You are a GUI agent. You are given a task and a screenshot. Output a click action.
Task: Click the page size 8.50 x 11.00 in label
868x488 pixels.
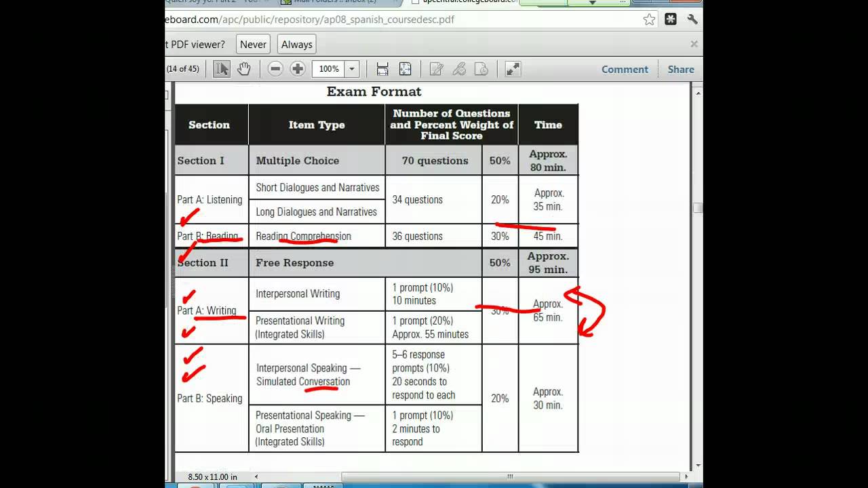coord(213,477)
